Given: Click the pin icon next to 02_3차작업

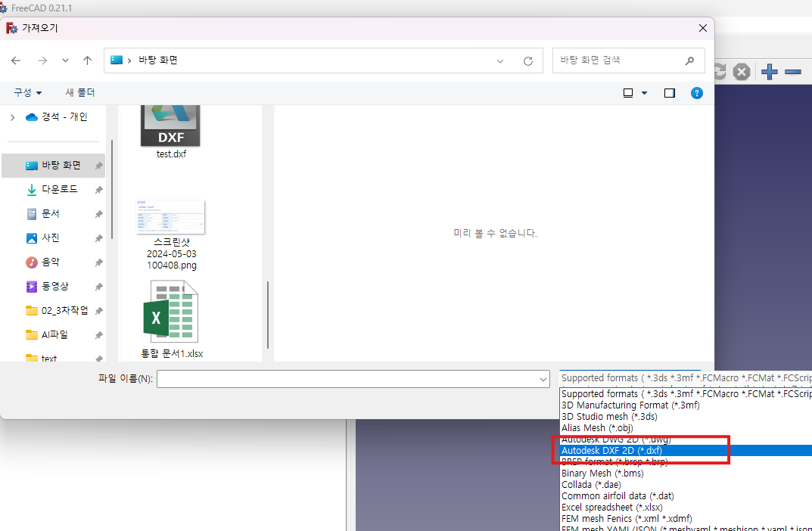Looking at the screenshot, I should point(98,311).
